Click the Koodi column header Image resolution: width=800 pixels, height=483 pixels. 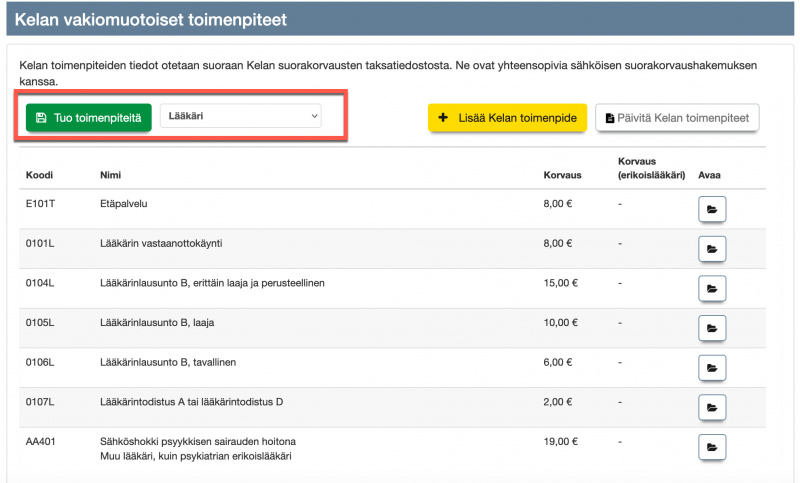coord(39,175)
